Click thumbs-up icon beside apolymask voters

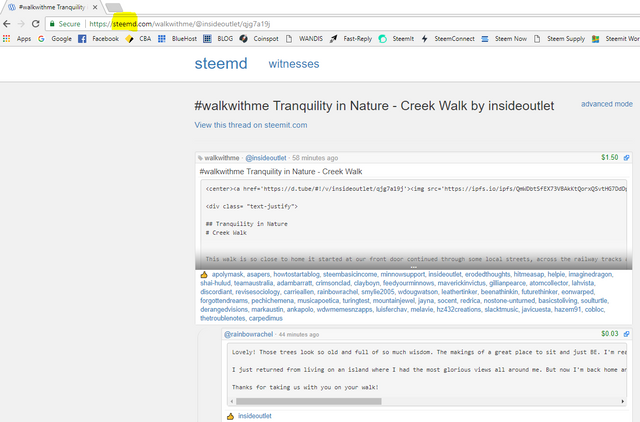pos(204,275)
